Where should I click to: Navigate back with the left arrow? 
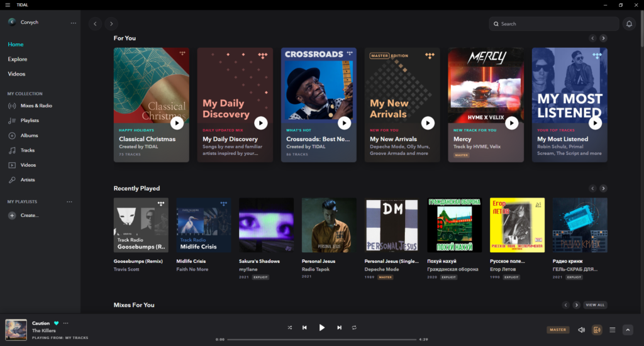tap(95, 24)
